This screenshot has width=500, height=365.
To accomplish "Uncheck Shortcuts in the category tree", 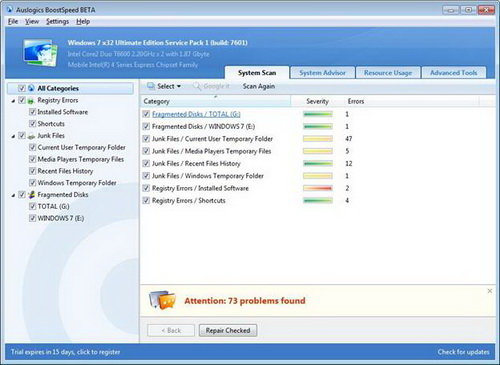I will click(x=32, y=124).
